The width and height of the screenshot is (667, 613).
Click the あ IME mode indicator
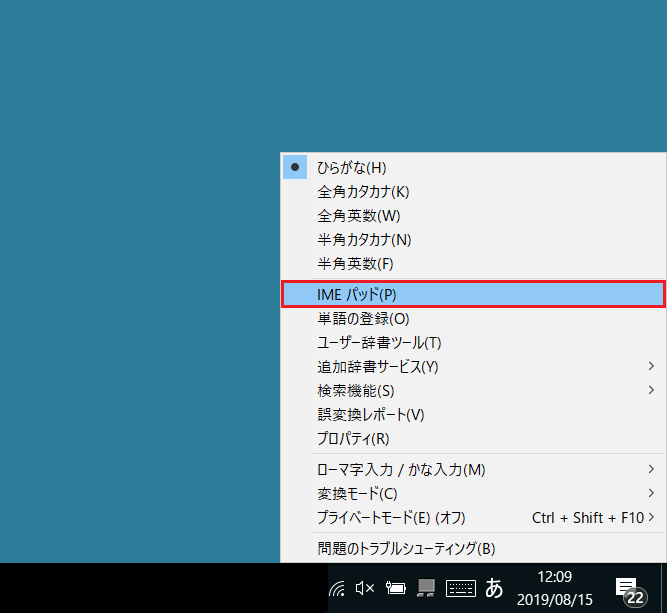494,588
